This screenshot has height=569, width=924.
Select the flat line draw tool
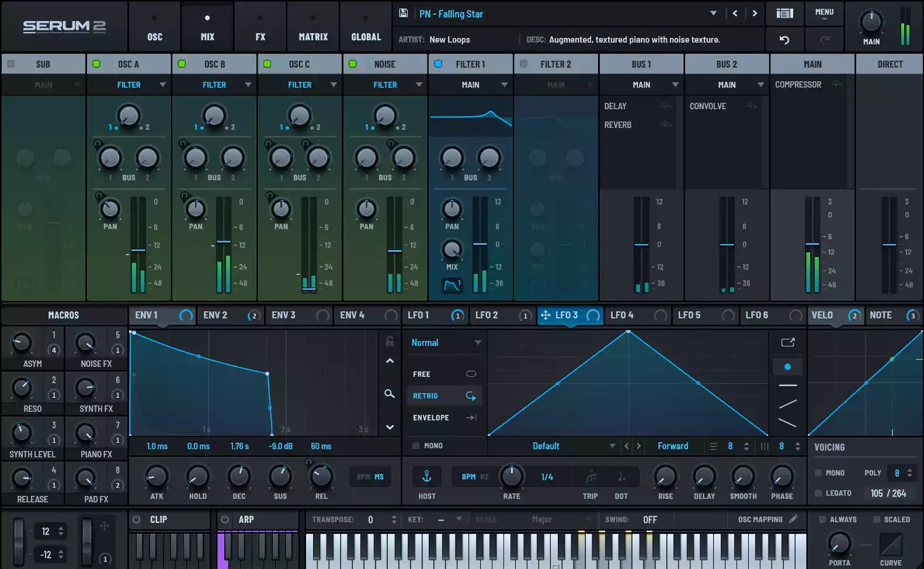(x=787, y=386)
